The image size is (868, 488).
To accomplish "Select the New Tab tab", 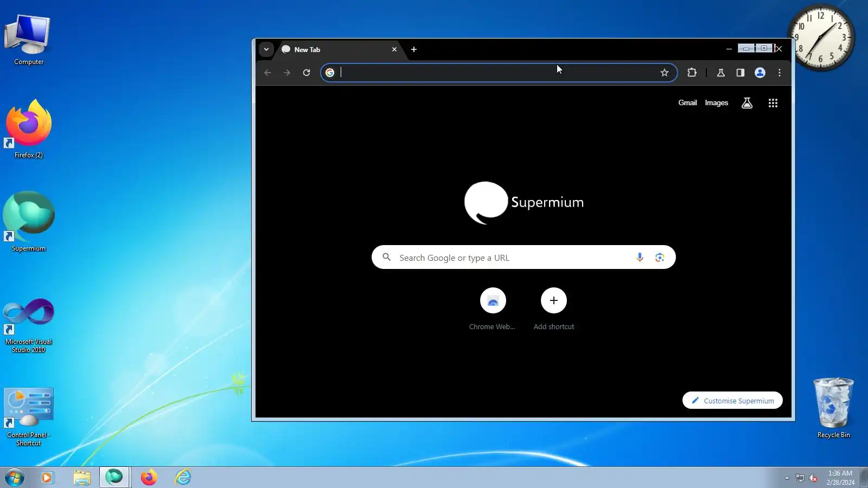I will (340, 49).
